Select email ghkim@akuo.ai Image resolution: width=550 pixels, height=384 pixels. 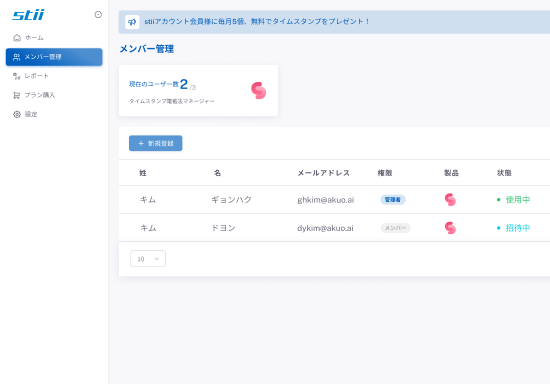[x=326, y=200]
